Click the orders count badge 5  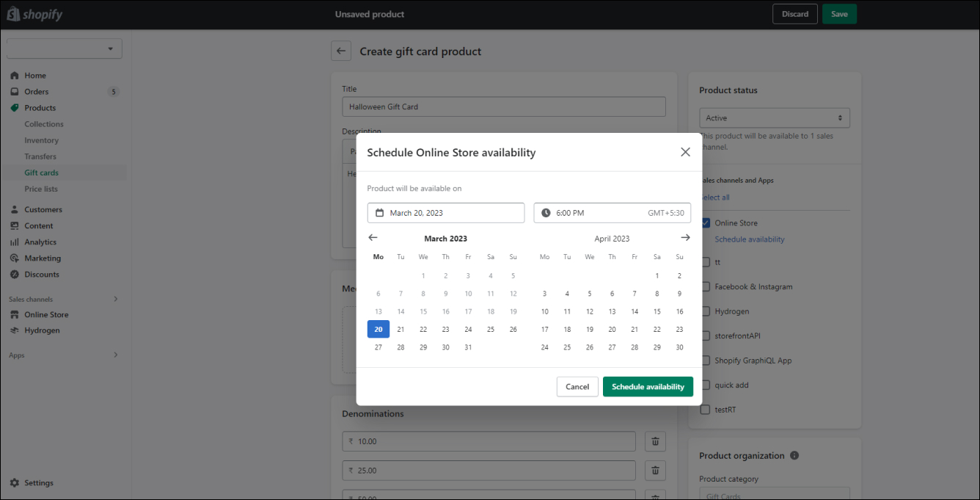click(113, 92)
